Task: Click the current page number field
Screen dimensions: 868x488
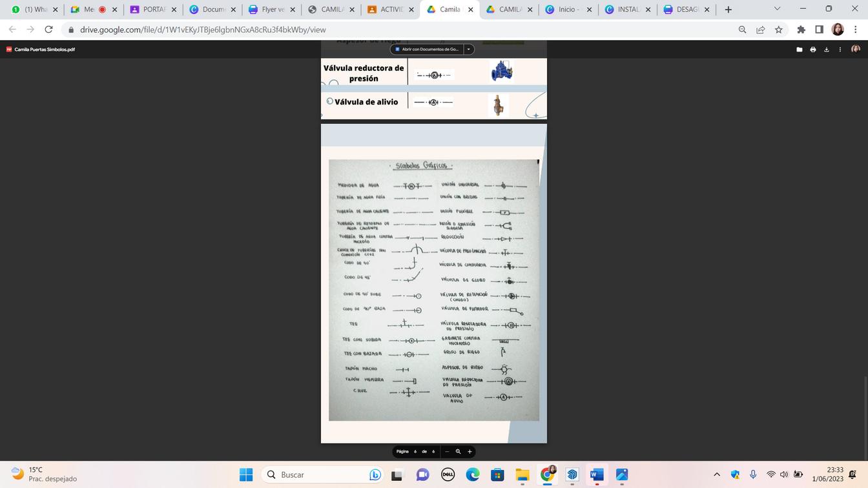Action: (x=415, y=451)
